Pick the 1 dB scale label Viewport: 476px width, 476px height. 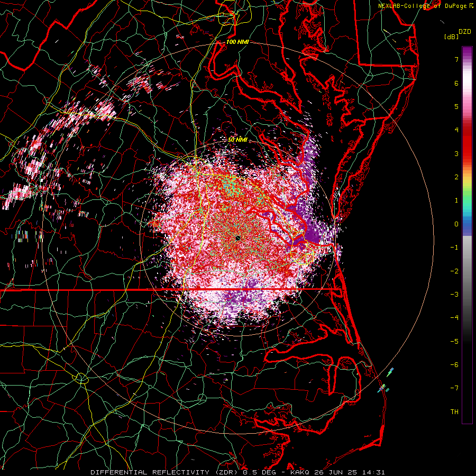point(456,200)
